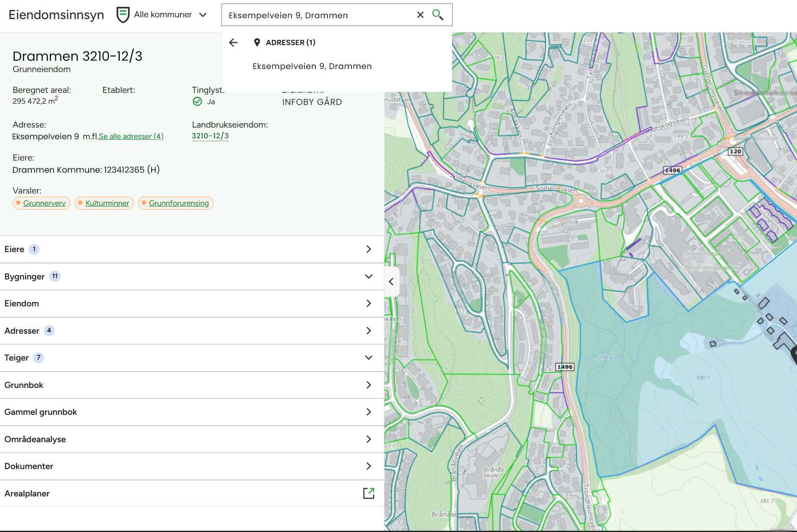Expand the Eiendom section
This screenshot has height=532, width=797.
[192, 304]
